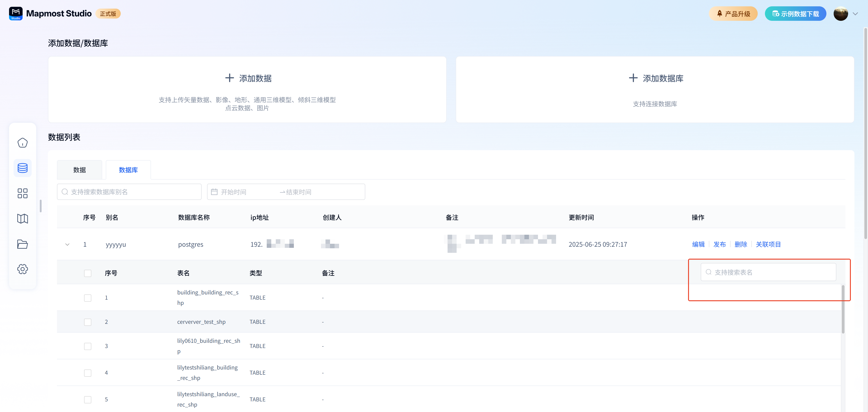
Task: Click the table list vertical scrollbar
Action: [x=843, y=309]
